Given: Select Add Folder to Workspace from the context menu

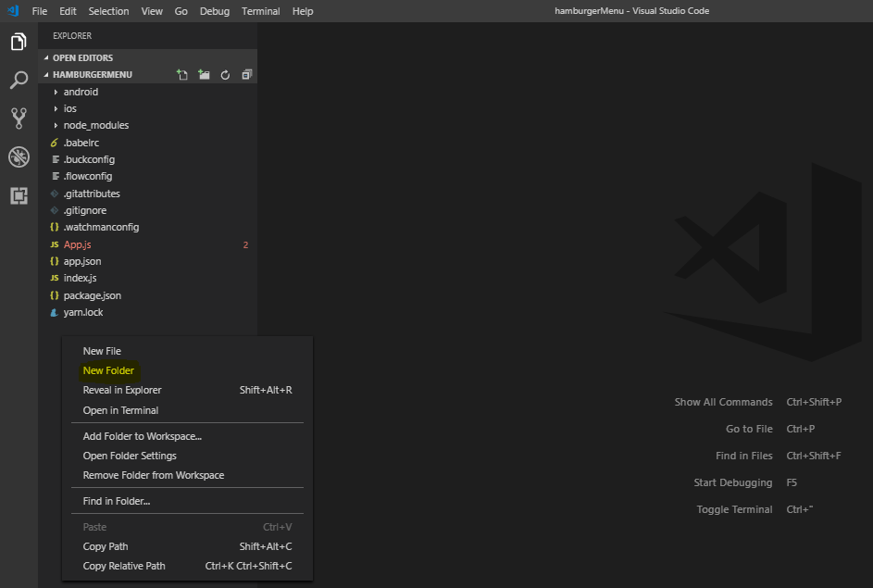Looking at the screenshot, I should click(140, 436).
